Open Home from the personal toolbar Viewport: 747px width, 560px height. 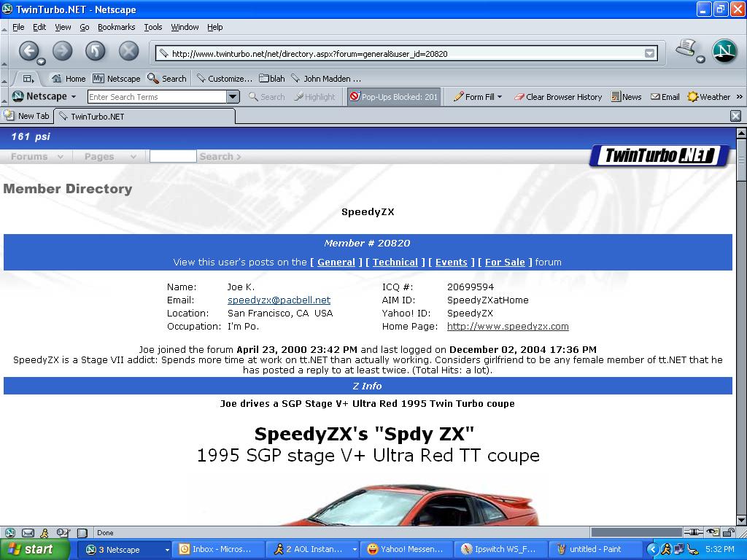point(69,79)
